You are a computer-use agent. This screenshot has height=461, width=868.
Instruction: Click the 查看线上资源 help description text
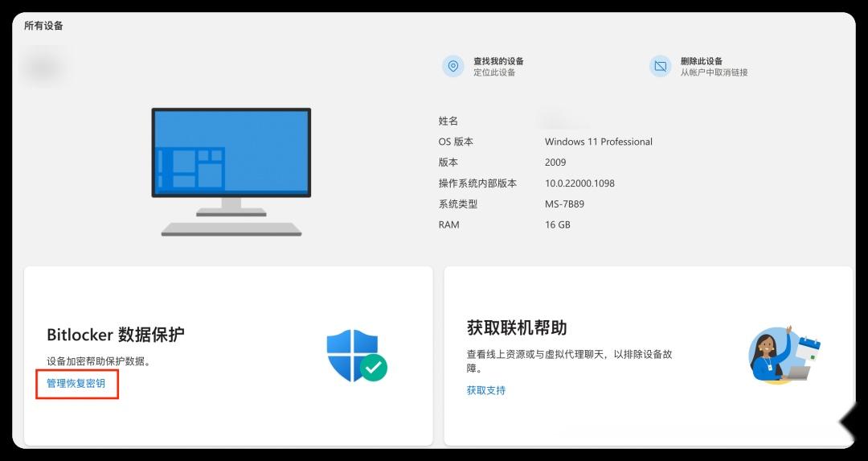(x=569, y=361)
